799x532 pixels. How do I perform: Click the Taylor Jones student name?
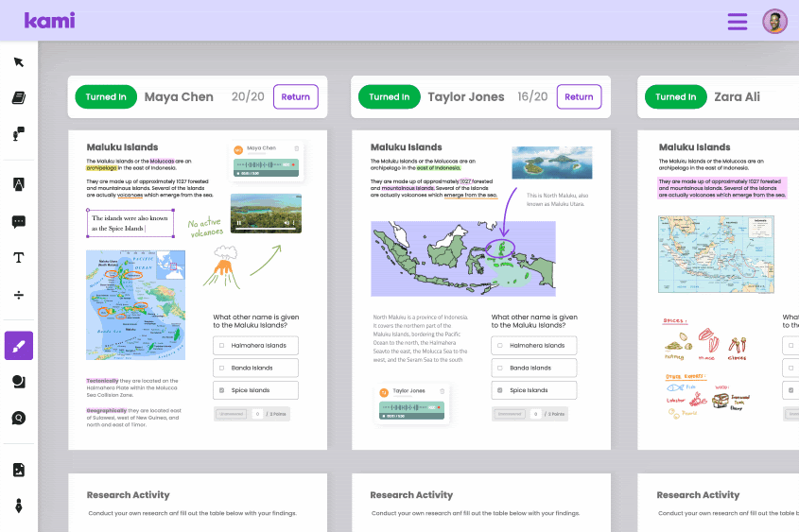[x=466, y=96]
